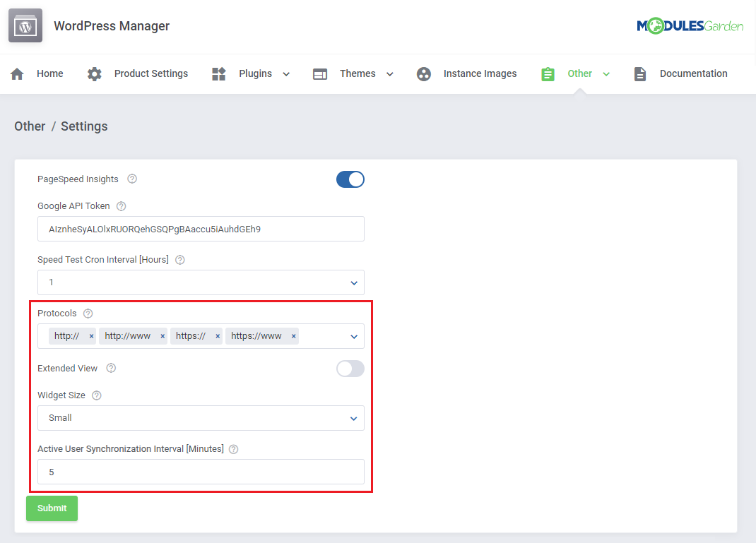Viewport: 756px width, 543px height.
Task: Click the Home house icon
Action: click(17, 73)
